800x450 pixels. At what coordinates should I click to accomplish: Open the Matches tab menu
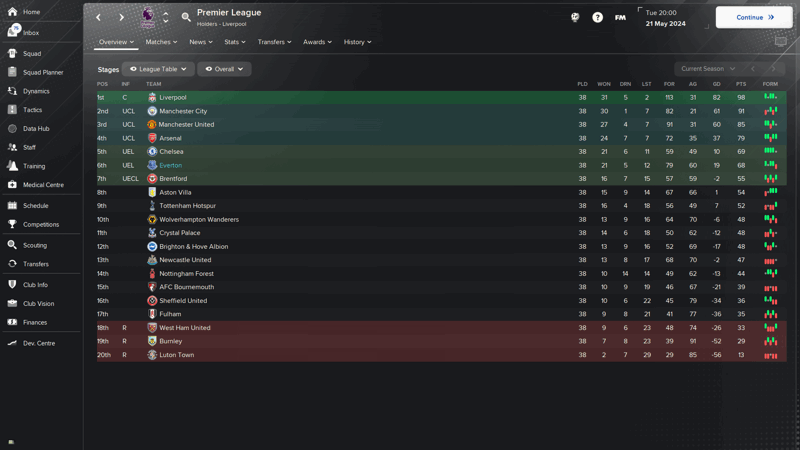tap(161, 42)
